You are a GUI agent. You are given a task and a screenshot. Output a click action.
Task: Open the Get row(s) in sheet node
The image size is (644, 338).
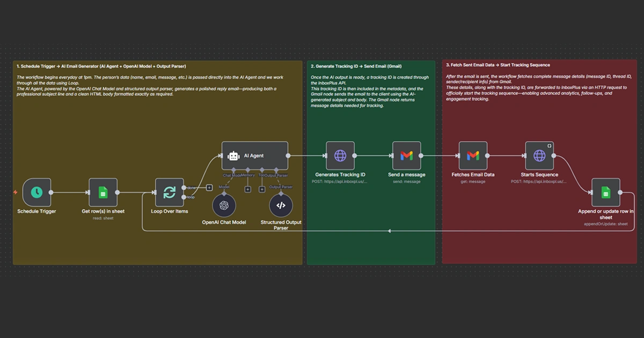point(103,192)
